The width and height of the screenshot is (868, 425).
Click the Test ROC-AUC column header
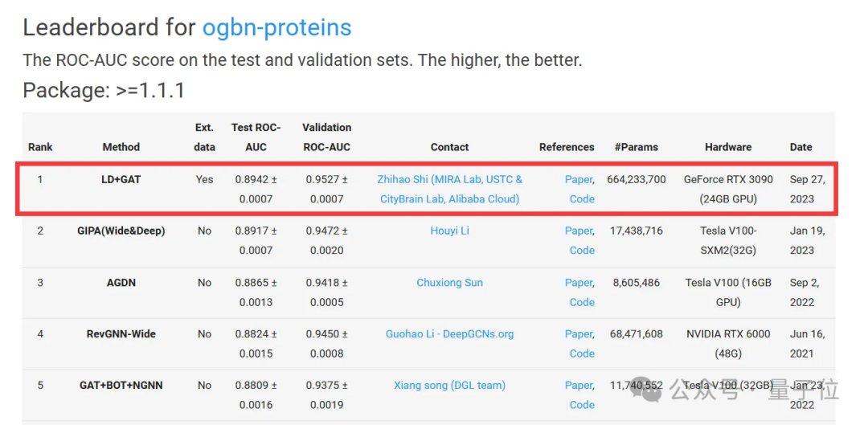[256, 137]
